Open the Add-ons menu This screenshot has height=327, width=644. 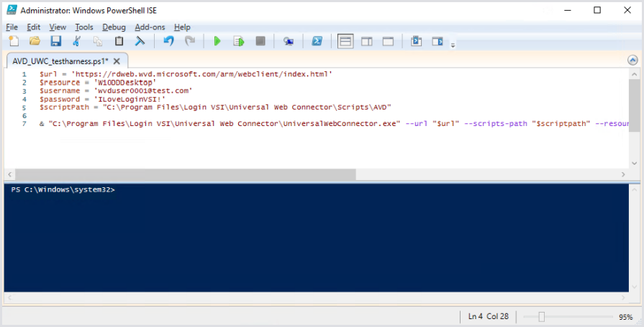[150, 27]
